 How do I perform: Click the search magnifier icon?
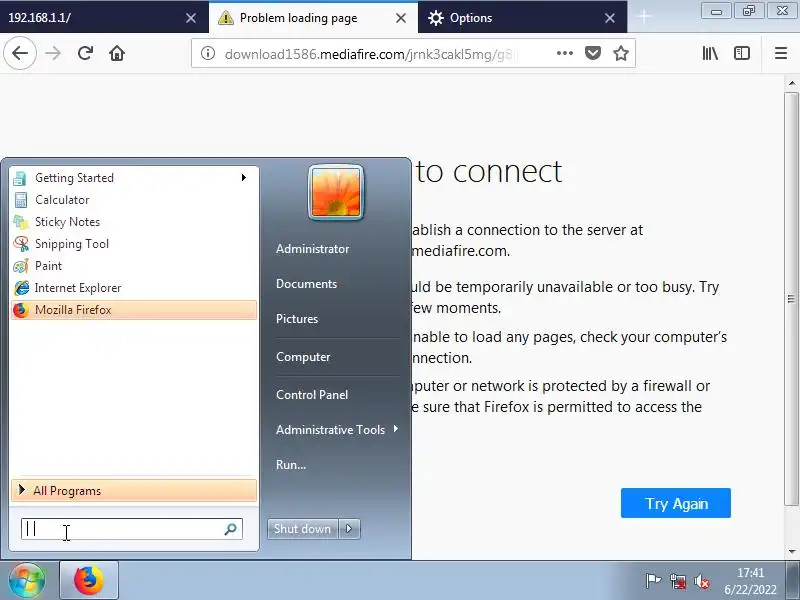coord(230,529)
